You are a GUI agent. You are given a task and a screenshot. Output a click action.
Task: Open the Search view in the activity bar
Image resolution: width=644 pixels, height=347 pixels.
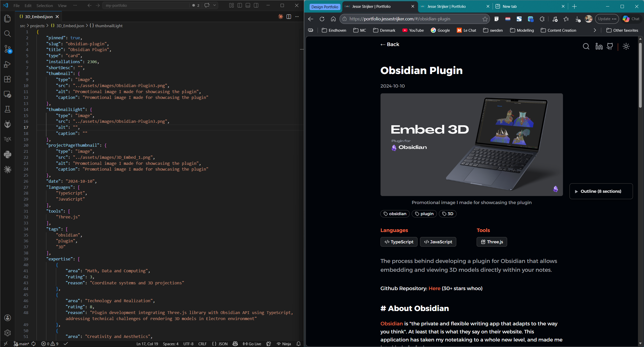tap(8, 34)
